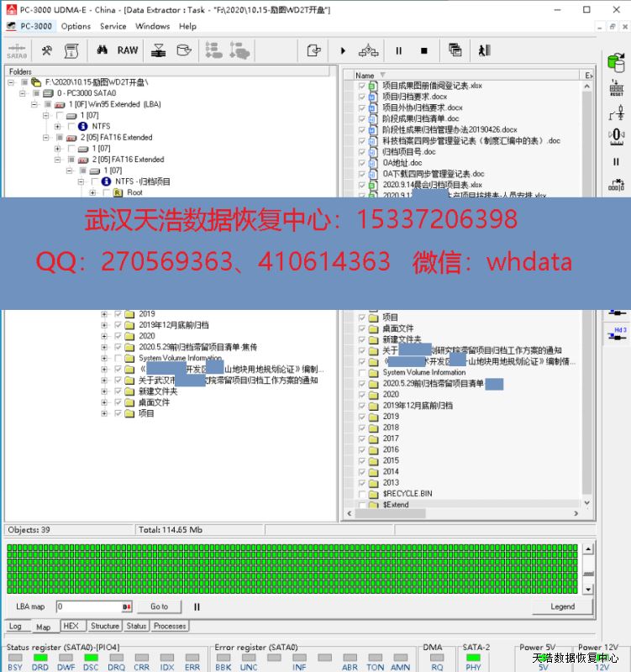Expand the NTFS partition tree node

58,127
